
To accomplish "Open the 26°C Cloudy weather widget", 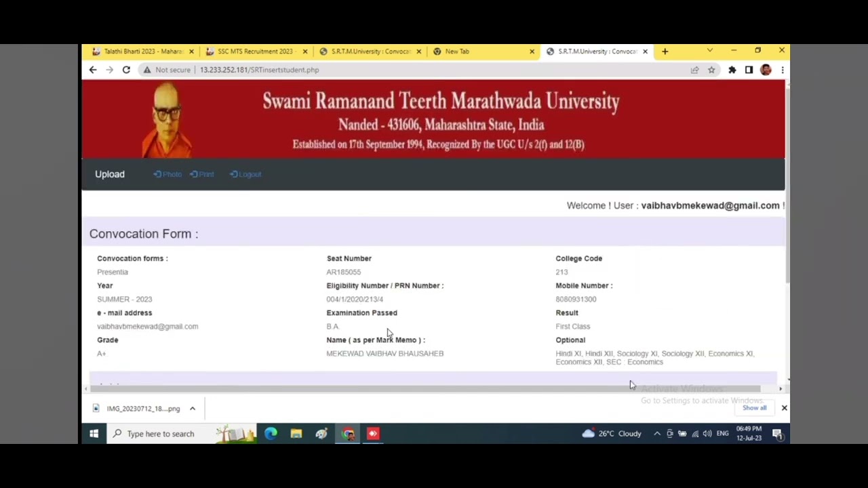I will point(612,434).
